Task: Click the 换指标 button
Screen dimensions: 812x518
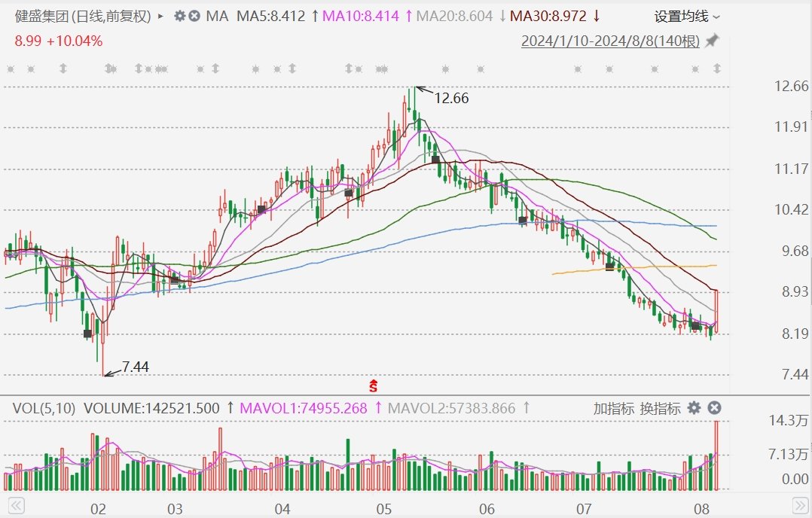Action: point(661,408)
